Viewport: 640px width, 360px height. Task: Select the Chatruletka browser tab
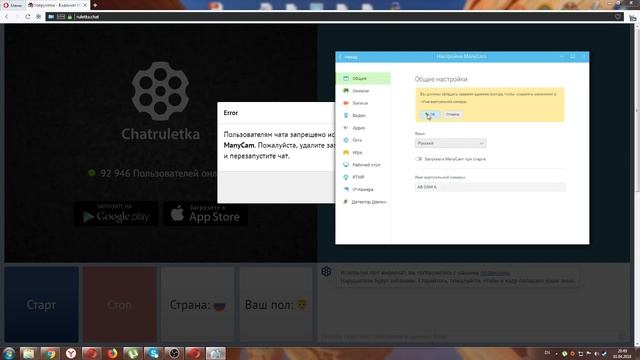click(57, 5)
